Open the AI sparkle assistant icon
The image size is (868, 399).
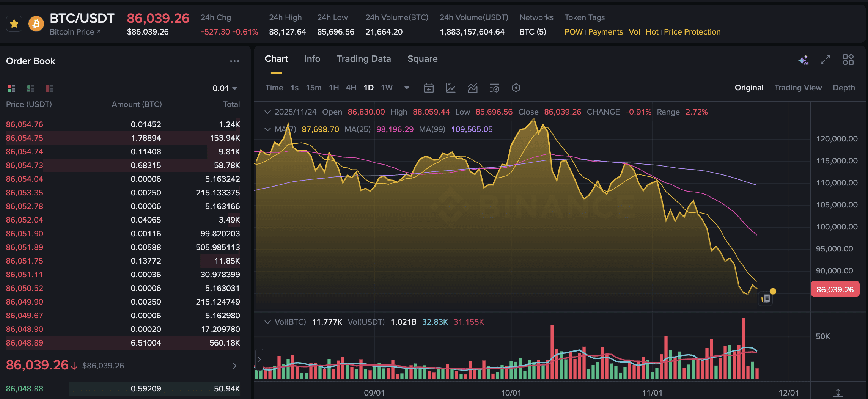[x=803, y=60]
